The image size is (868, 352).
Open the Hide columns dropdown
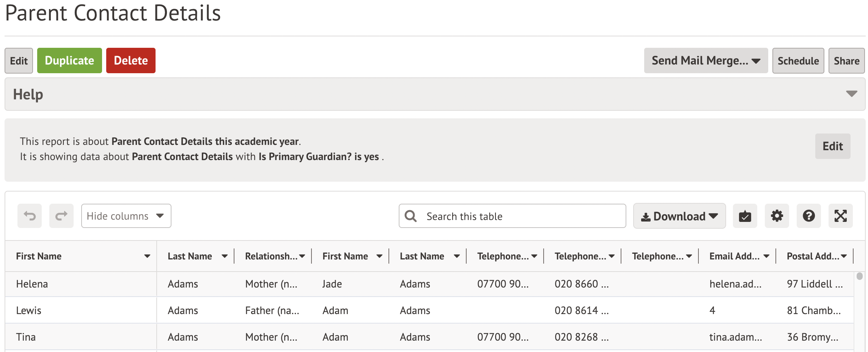click(126, 216)
